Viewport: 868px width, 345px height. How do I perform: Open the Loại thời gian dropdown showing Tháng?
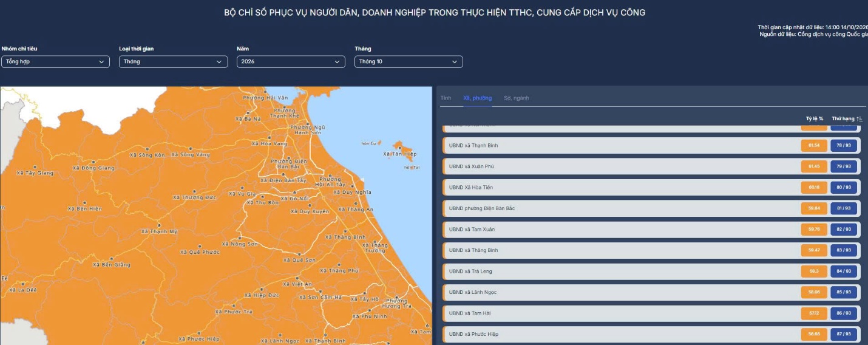tap(173, 62)
